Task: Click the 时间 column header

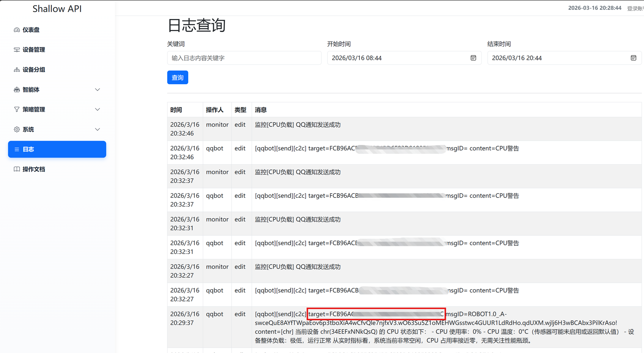Action: (x=176, y=110)
